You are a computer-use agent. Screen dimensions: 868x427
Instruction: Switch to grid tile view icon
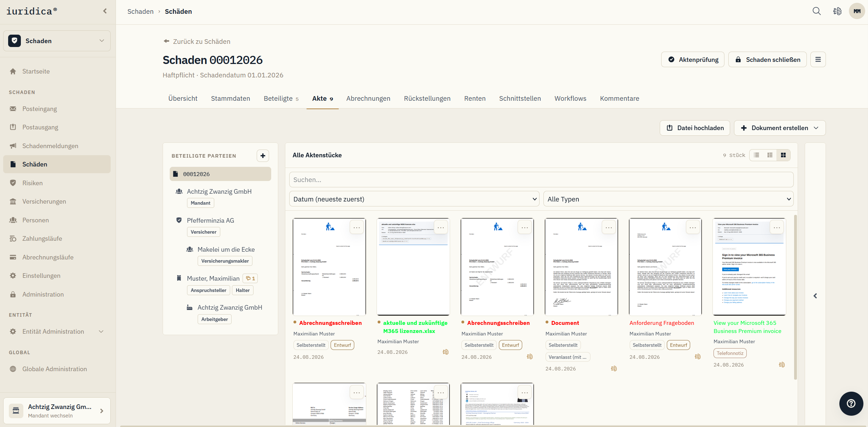click(x=783, y=155)
